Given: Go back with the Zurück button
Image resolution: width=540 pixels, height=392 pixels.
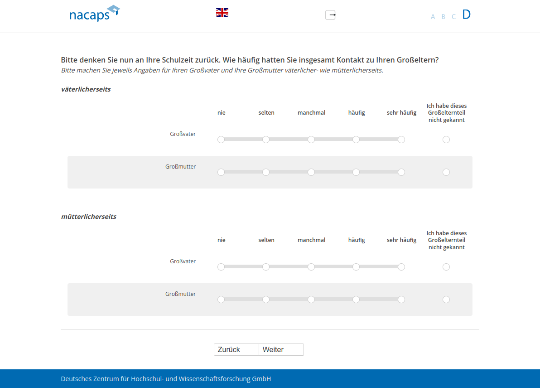Looking at the screenshot, I should pyautogui.click(x=236, y=349).
